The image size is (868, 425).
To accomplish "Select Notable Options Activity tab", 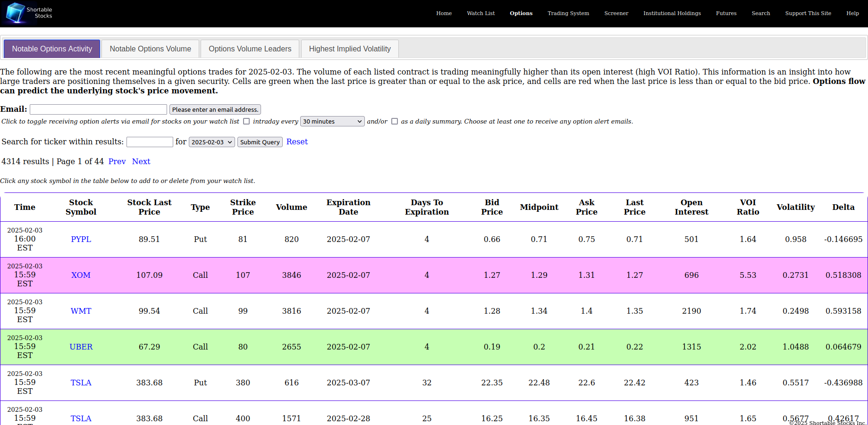I will (x=52, y=49).
